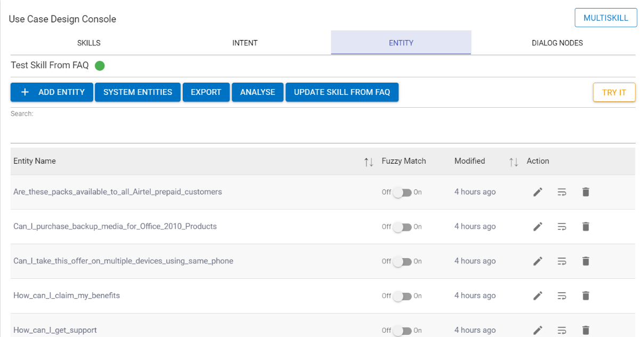Switch on Fuzzy Match for How_can_I_claim_my_benefits

(402, 296)
